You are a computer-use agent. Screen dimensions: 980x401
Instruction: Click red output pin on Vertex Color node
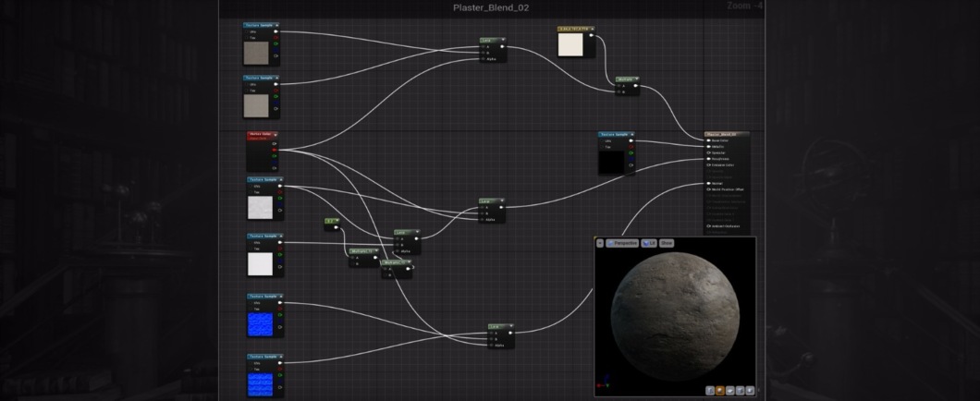275,150
